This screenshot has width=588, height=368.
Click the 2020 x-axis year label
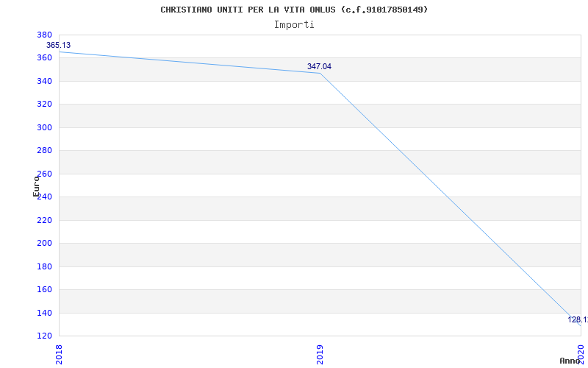[581, 353]
